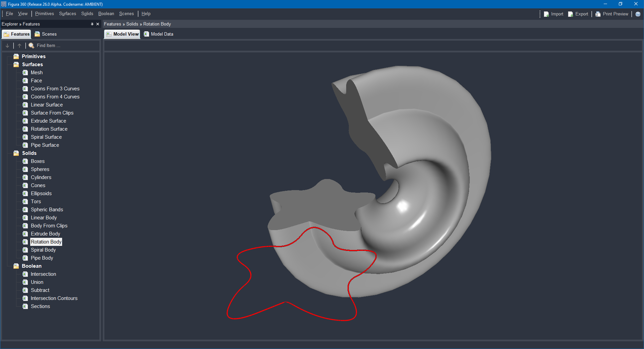Open the Scenes menu
Screen dimensions: 644x349
[126, 14]
